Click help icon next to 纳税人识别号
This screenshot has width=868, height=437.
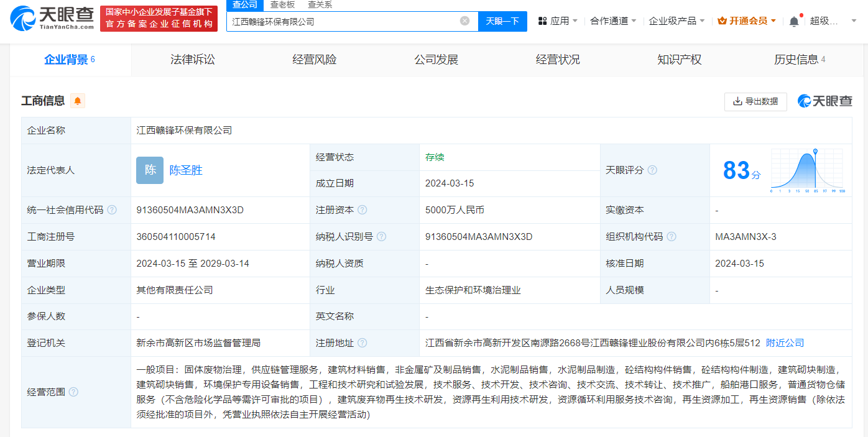tap(382, 237)
